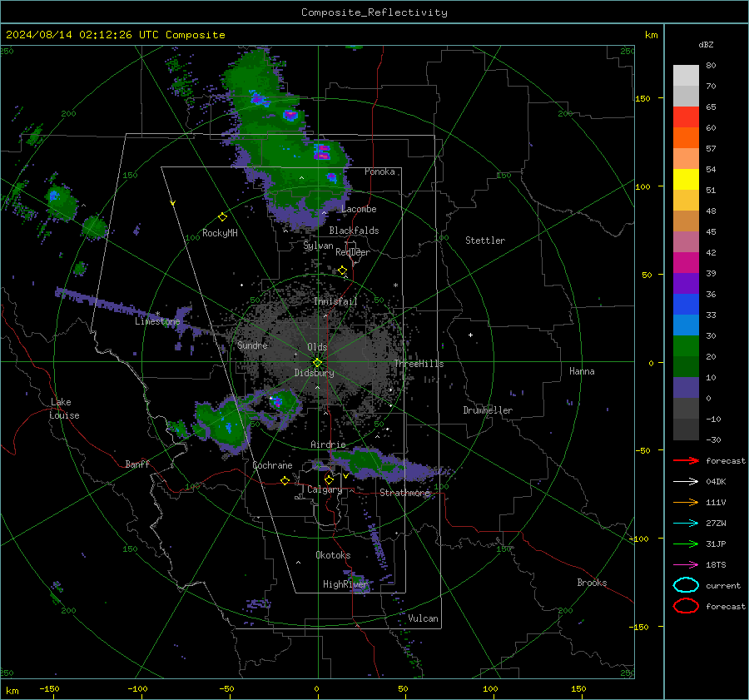Click the Blackfalds city label
The width and height of the screenshot is (749, 700).
pos(354,231)
